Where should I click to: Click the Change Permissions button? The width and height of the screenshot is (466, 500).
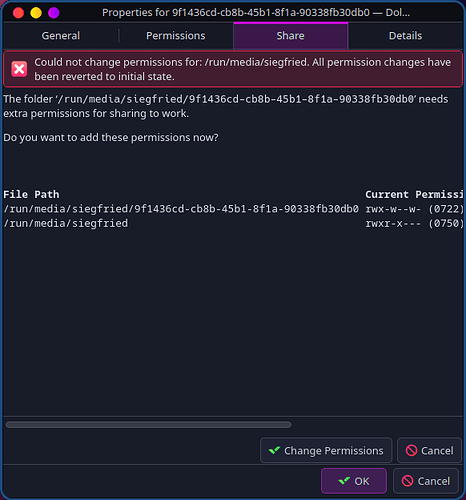(326, 450)
